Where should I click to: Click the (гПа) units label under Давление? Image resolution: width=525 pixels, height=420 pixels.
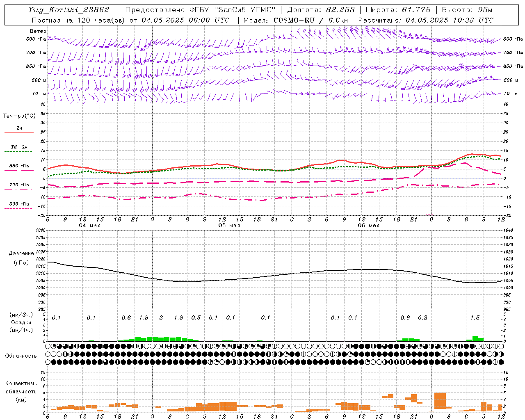tap(21, 262)
